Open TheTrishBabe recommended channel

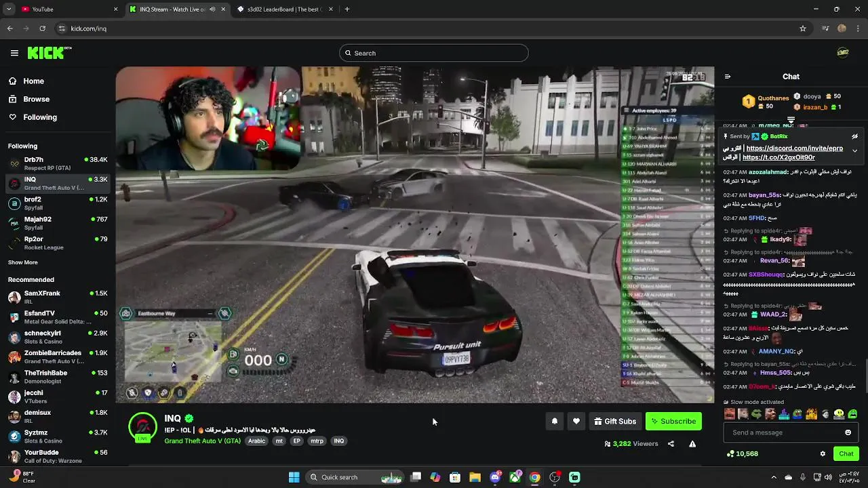(x=57, y=376)
